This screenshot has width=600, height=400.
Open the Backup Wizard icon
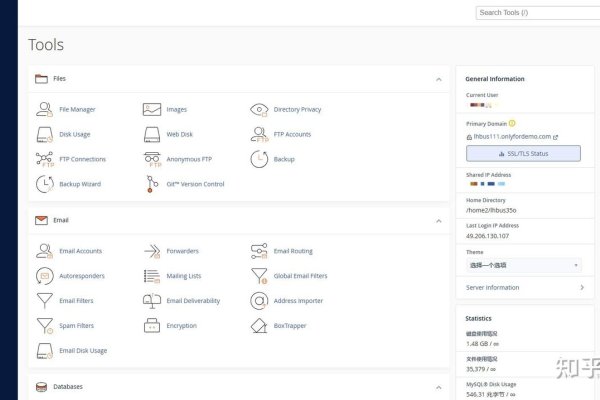point(44,184)
